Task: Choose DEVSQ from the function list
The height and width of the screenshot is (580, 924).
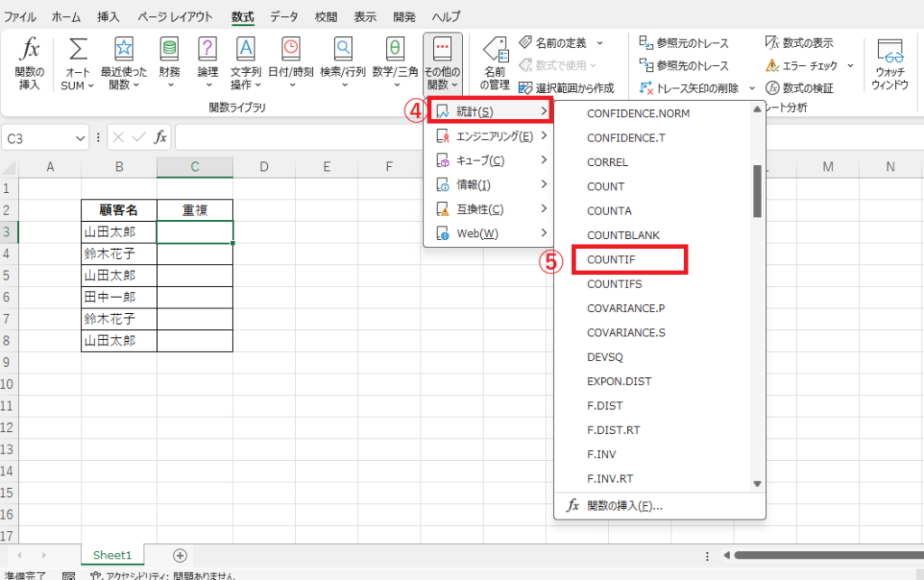Action: click(605, 357)
